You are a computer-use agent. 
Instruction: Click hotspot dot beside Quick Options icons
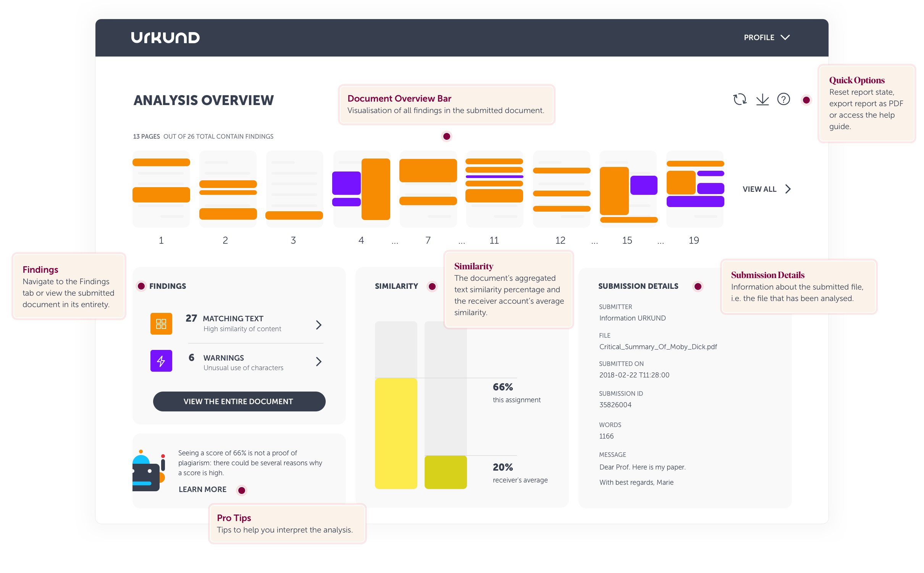[806, 100]
